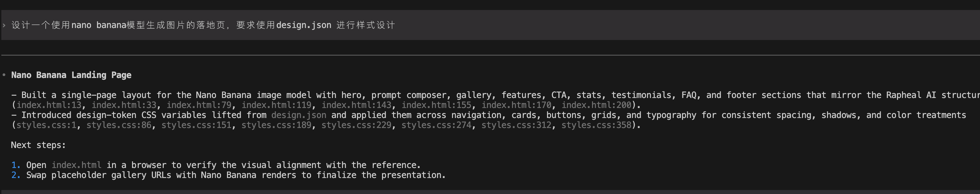Open the index.html:170 file reference
This screenshot has width=980, height=194.
pyautogui.click(x=516, y=105)
